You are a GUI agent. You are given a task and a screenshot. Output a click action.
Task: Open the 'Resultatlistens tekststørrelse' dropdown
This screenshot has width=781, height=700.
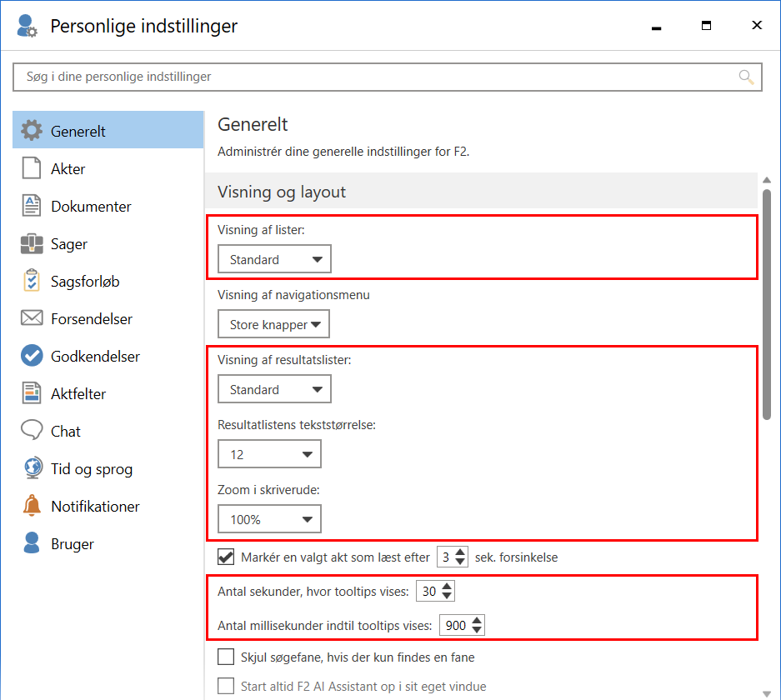pos(269,454)
